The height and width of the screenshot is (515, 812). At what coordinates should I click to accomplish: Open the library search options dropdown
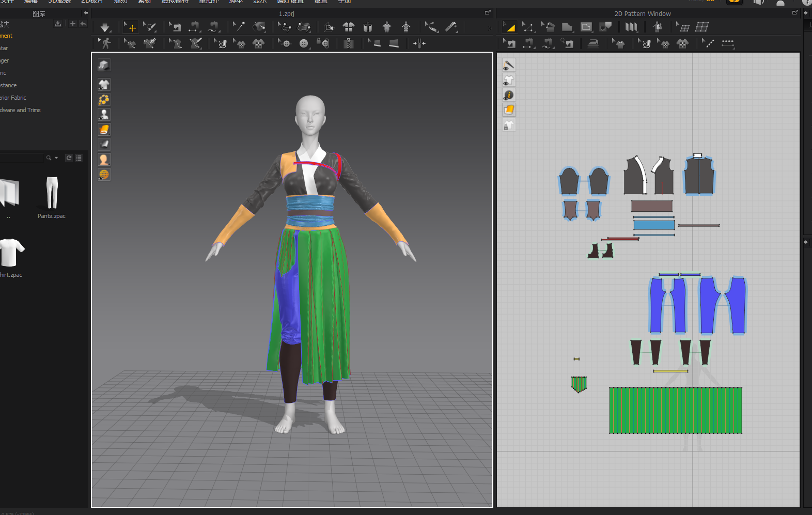point(56,158)
